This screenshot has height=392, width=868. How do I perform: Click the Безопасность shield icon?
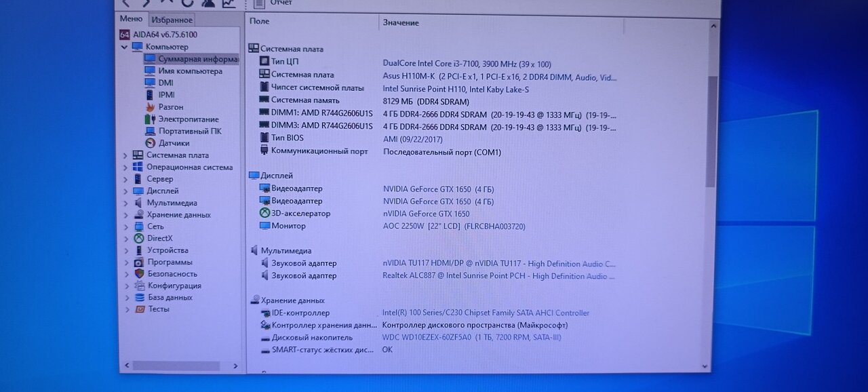[x=138, y=274]
